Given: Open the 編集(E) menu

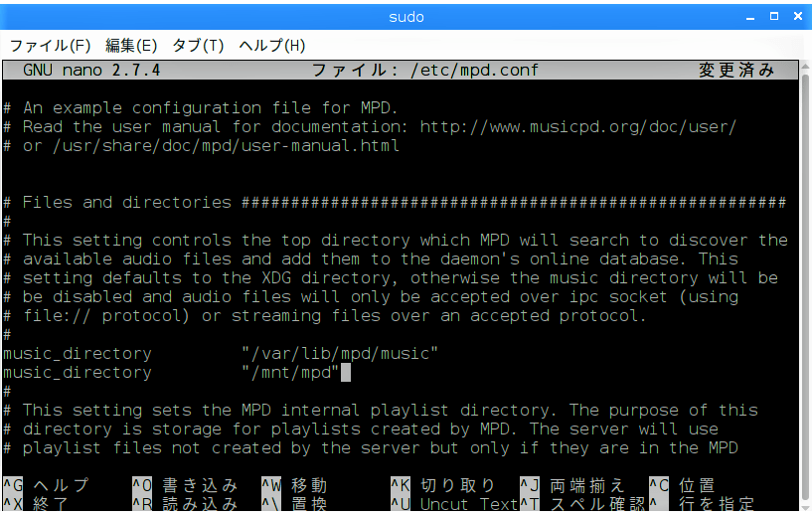Looking at the screenshot, I should point(131,46).
